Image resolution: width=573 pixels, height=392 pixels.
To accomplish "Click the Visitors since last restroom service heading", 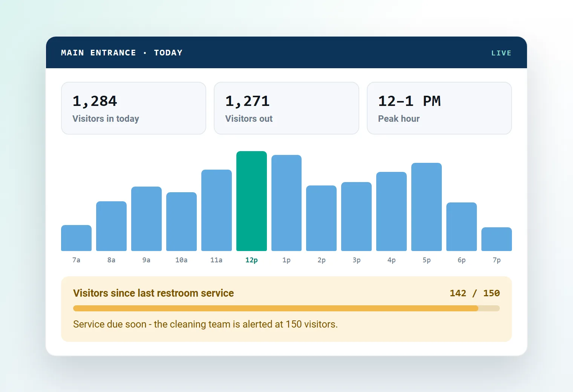I will (153, 293).
